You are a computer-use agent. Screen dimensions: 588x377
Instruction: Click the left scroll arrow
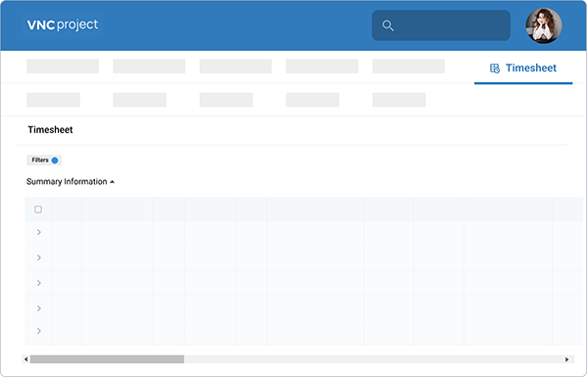25,359
